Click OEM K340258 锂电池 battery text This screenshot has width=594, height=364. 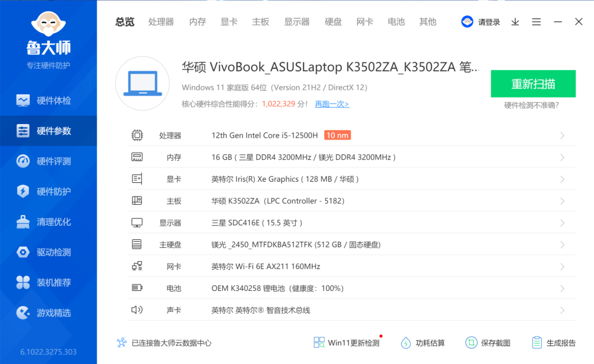click(x=277, y=289)
